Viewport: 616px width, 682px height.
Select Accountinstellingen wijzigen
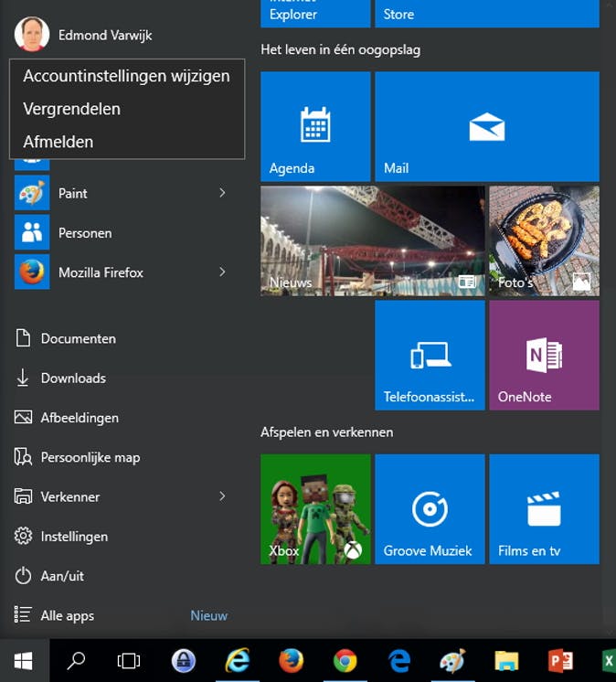[126, 76]
